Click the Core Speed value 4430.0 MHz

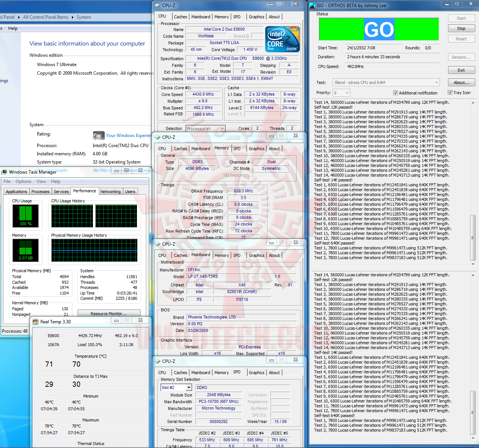click(203, 94)
